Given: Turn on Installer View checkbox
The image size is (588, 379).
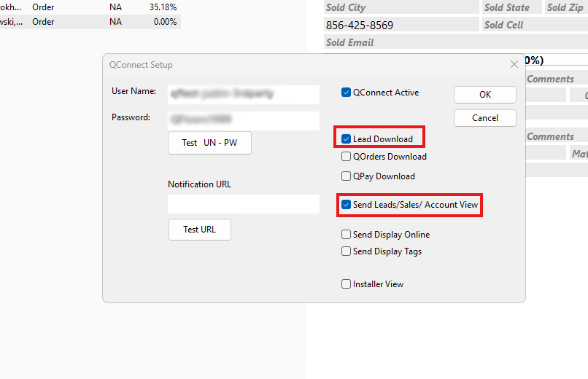Looking at the screenshot, I should (346, 284).
